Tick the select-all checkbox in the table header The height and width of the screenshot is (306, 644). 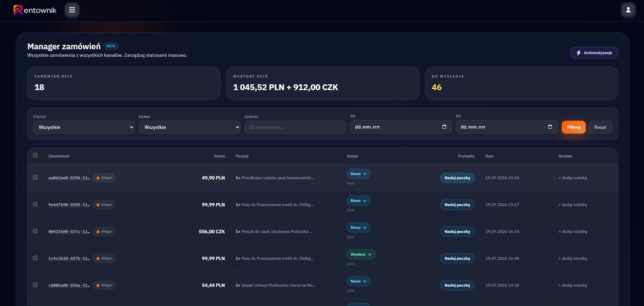coord(35,155)
